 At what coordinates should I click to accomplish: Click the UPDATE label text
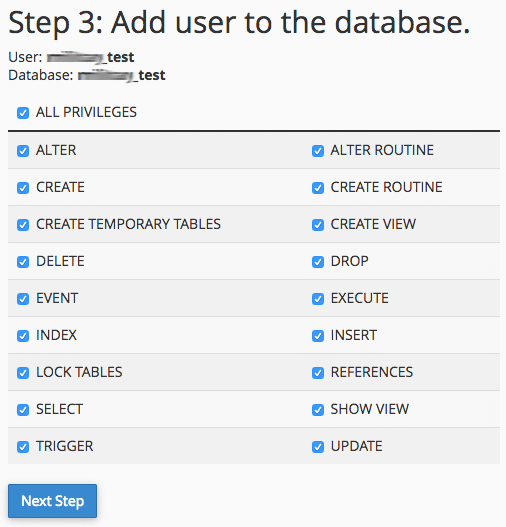pyautogui.click(x=356, y=446)
